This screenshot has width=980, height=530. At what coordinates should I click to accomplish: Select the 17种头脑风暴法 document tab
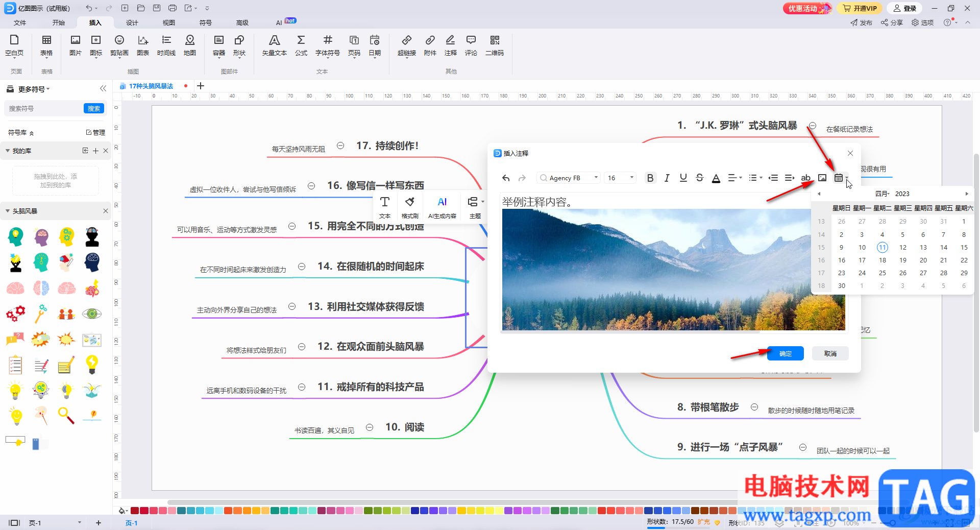point(151,86)
